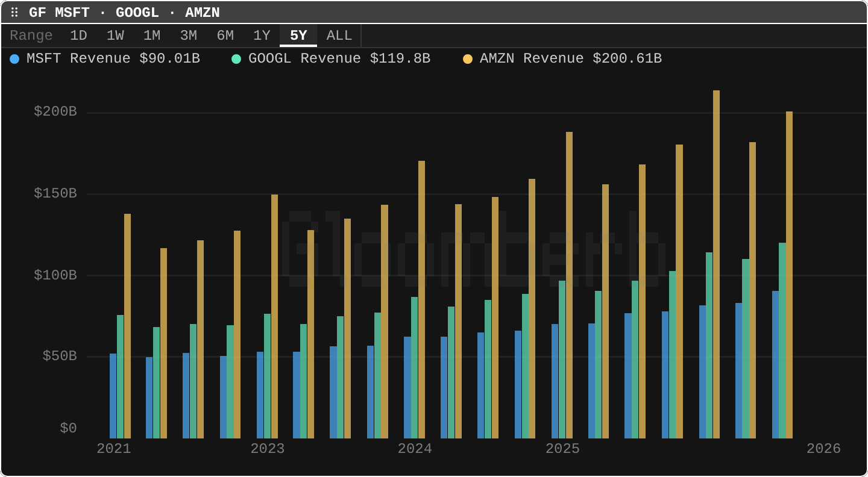
Task: Click the rightmost blue MSFT revenue bar
Action: [775, 364]
